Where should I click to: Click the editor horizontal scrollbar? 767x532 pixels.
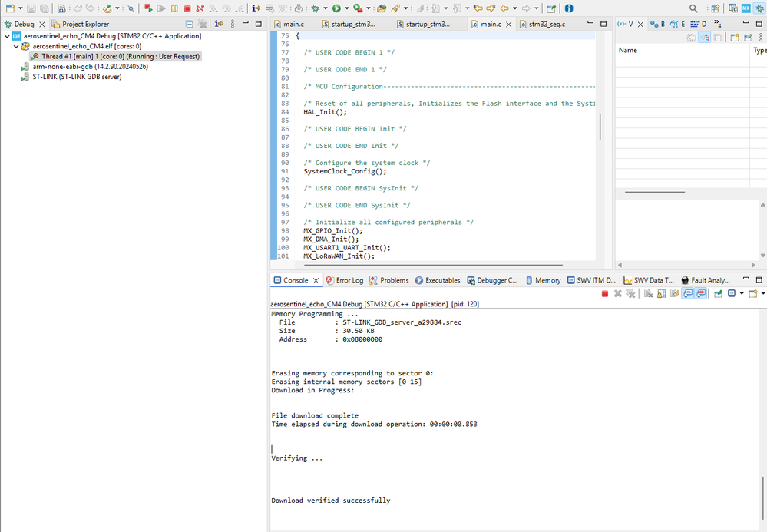point(433,265)
